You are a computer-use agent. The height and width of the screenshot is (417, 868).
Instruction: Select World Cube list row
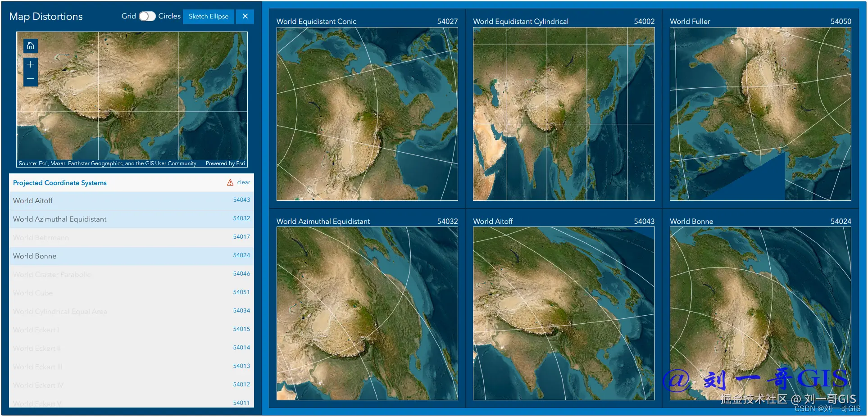[132, 293]
